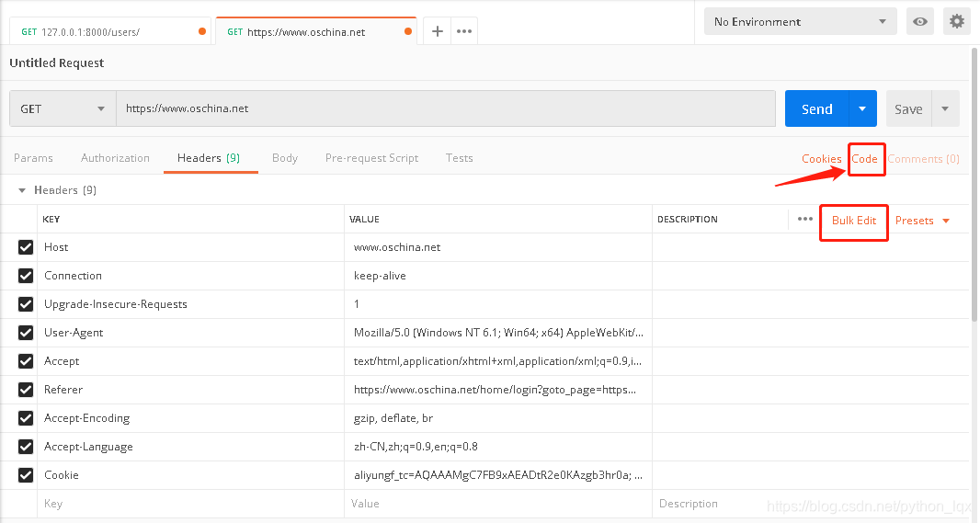Uncheck the Accept-Language header checkbox
The width and height of the screenshot is (980, 523).
26,447
